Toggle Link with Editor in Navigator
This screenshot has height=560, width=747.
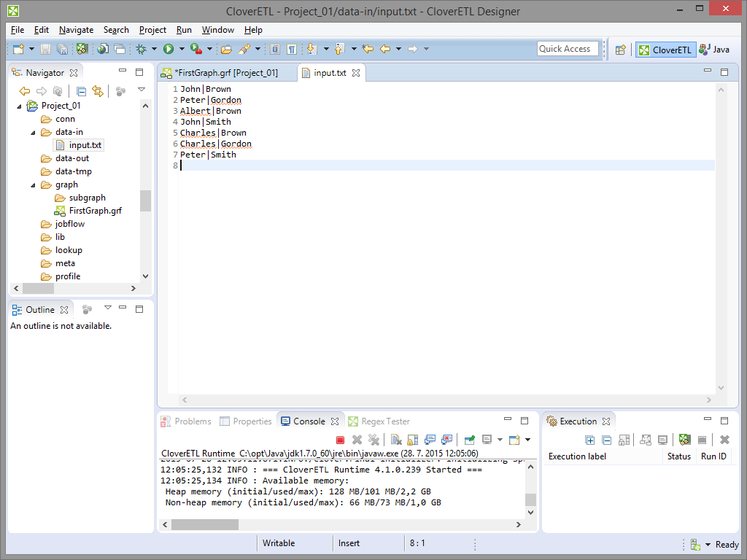[97, 91]
